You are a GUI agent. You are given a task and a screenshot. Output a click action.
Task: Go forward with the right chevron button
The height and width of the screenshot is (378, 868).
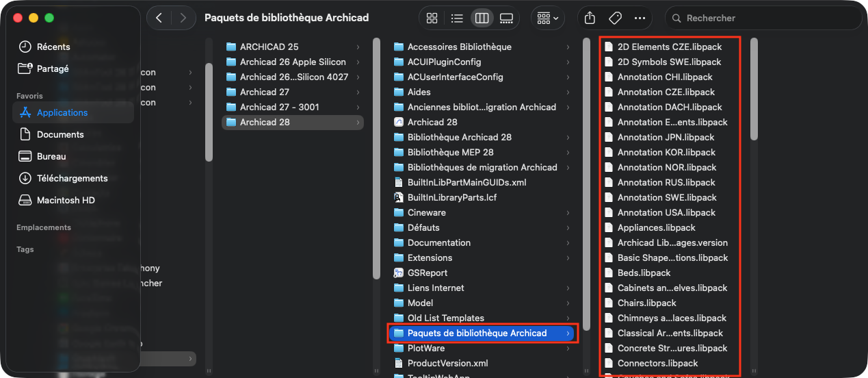(x=183, y=18)
